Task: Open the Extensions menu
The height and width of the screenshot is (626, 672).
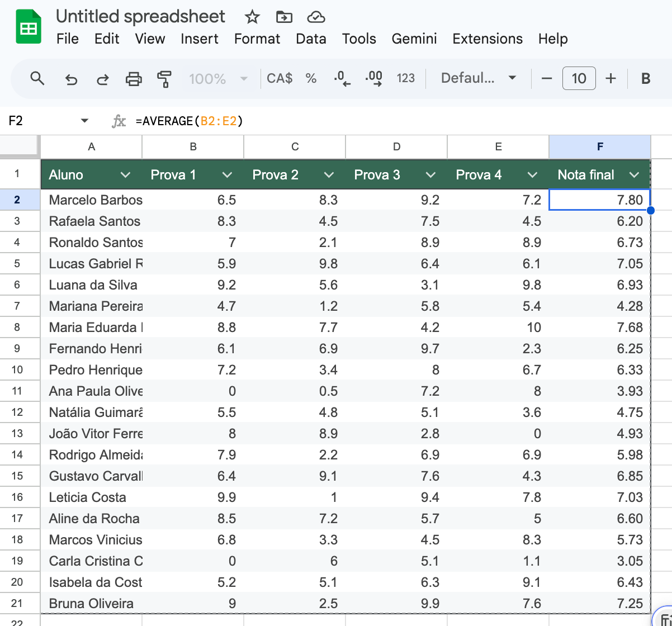Action: click(x=488, y=39)
